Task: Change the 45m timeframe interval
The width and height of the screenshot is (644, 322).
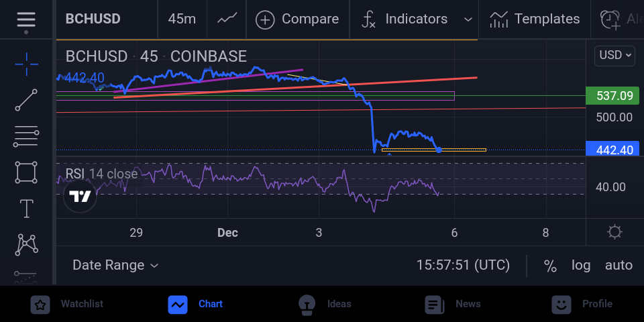Action: [182, 19]
